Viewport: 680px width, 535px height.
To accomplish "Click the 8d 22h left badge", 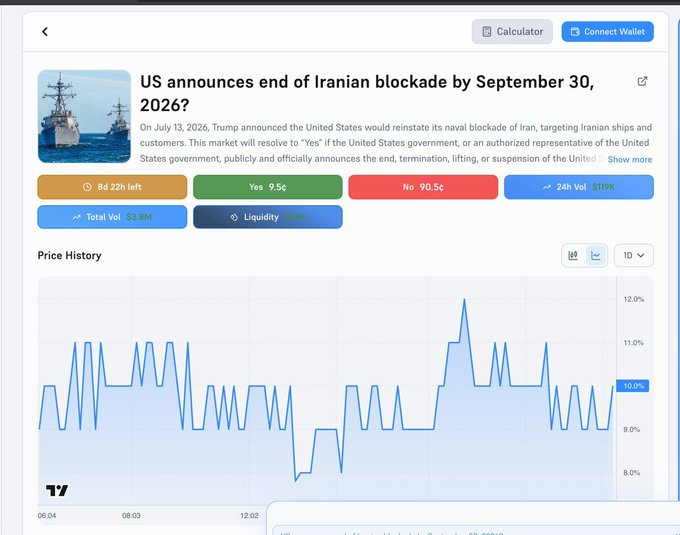I will point(112,187).
